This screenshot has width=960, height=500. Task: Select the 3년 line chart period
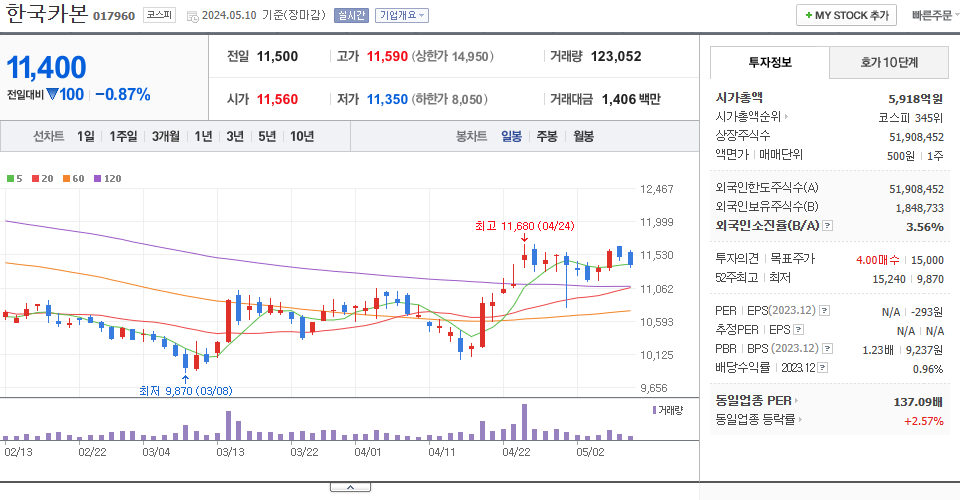234,136
